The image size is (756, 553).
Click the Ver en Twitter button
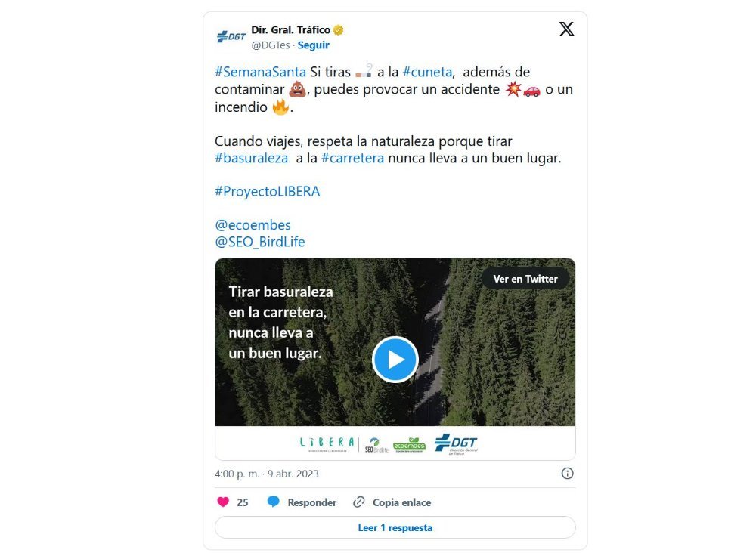(x=525, y=279)
